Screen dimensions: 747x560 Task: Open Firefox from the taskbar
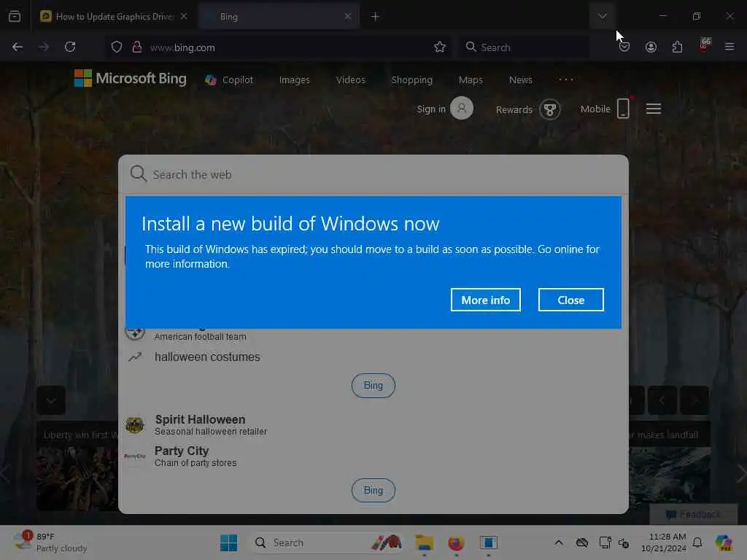(456, 542)
